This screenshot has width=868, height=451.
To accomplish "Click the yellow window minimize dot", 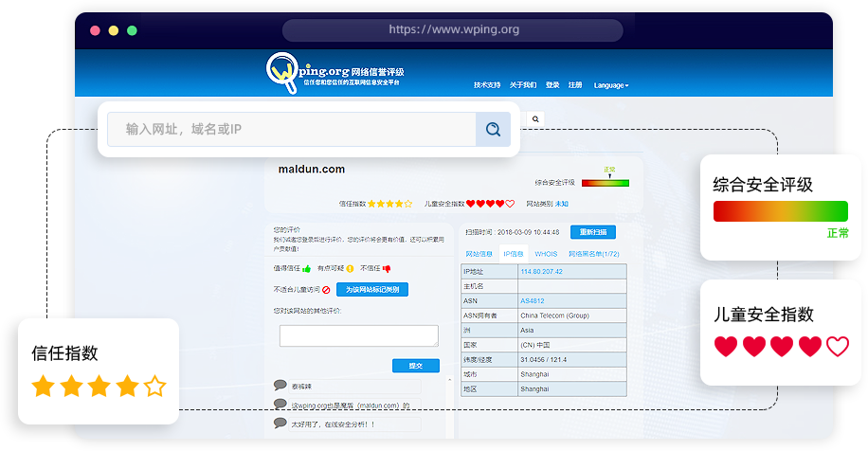I will click(x=114, y=30).
